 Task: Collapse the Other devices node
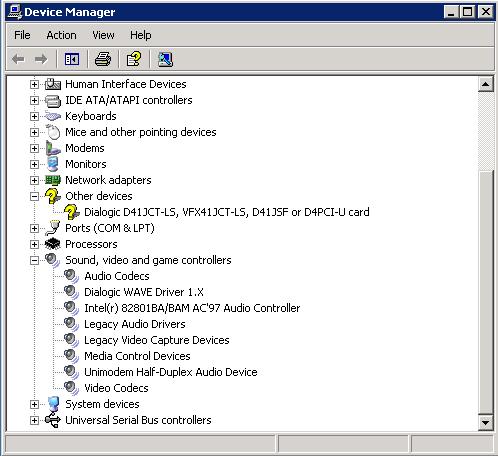click(x=34, y=196)
